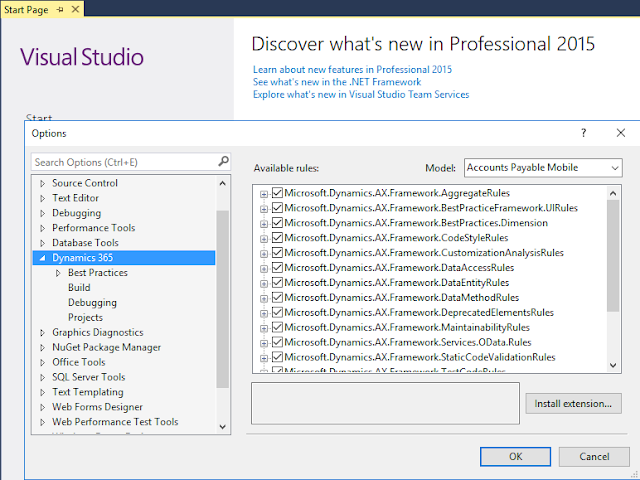
Task: Expand the Text Editor node
Action: click(42, 198)
